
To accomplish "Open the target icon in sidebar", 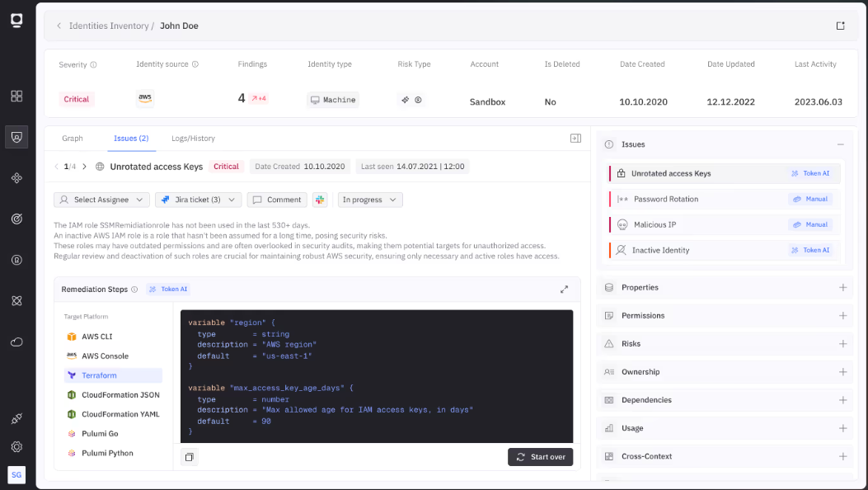I will 16,219.
